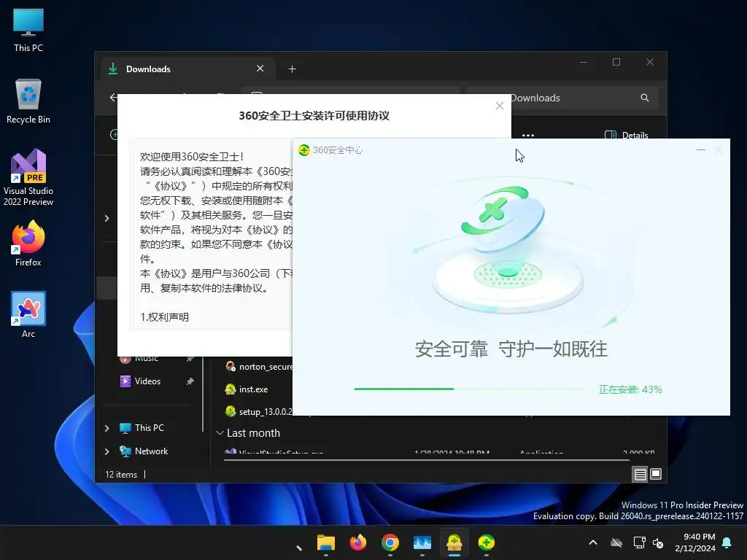
Task: Collapse the Last month file group
Action: [220, 433]
